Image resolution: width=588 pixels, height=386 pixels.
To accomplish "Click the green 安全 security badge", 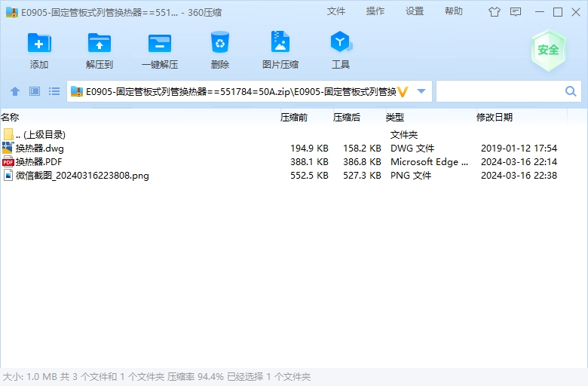I will (548, 50).
